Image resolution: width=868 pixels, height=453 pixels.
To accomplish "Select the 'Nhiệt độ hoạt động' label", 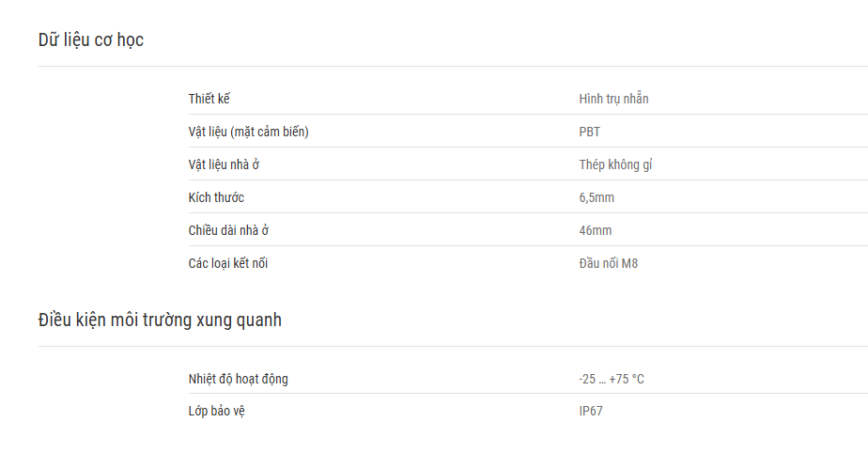I will [x=238, y=379].
